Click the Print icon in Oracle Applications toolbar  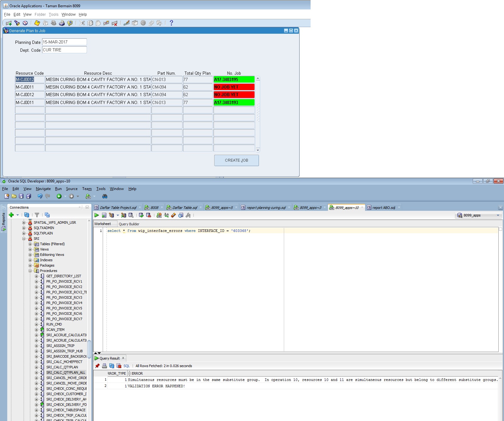pos(62,23)
